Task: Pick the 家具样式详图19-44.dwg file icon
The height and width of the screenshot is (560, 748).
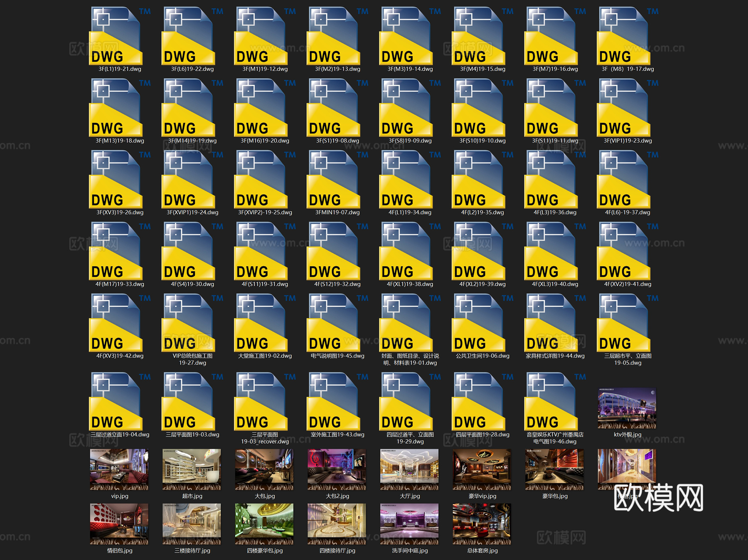Action: 551,323
